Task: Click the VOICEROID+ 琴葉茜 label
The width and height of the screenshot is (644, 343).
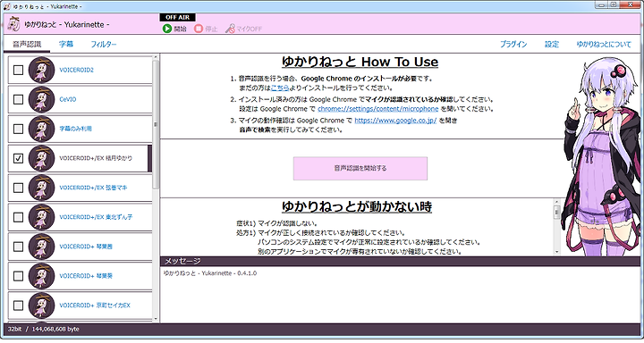Action: [86, 247]
